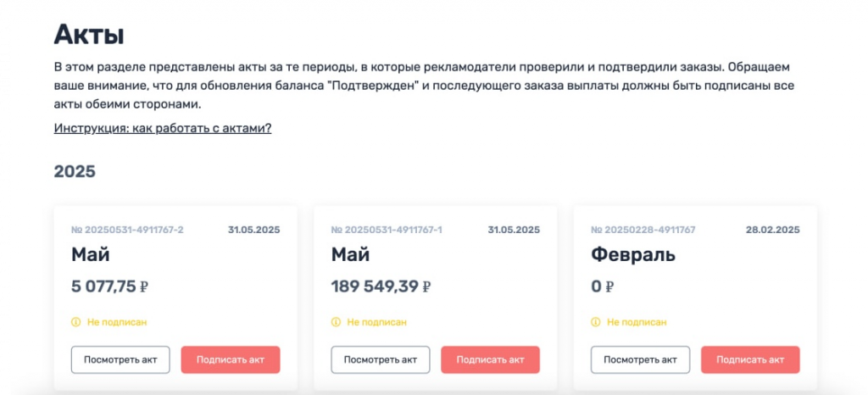The image size is (868, 395).
Task: Sign the May act worth 189 549,39 ₽
Action: click(x=490, y=359)
